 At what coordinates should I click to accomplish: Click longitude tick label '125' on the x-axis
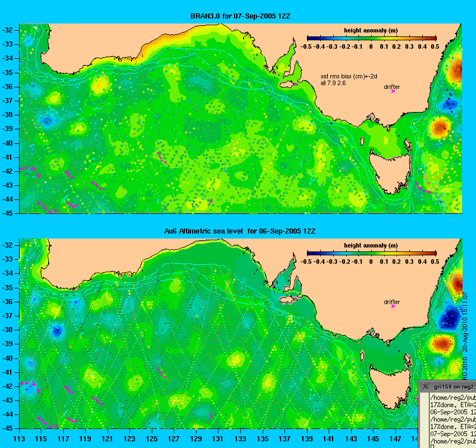[152, 438]
